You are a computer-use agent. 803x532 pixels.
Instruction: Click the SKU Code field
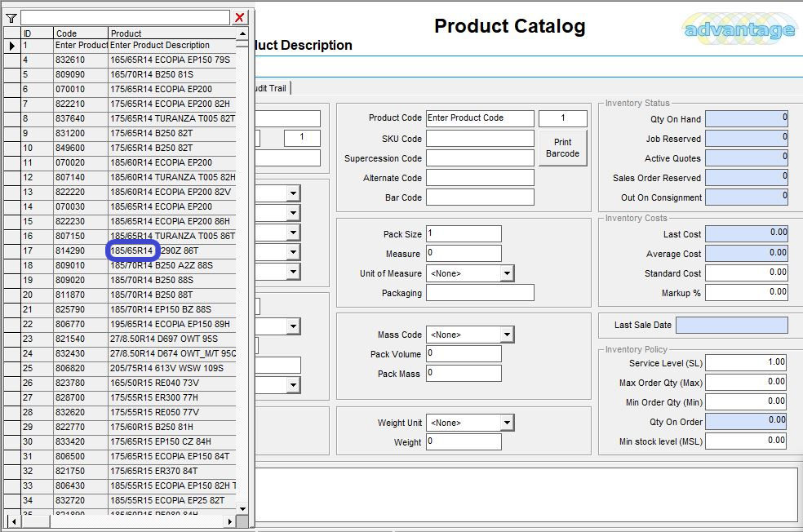click(x=480, y=138)
